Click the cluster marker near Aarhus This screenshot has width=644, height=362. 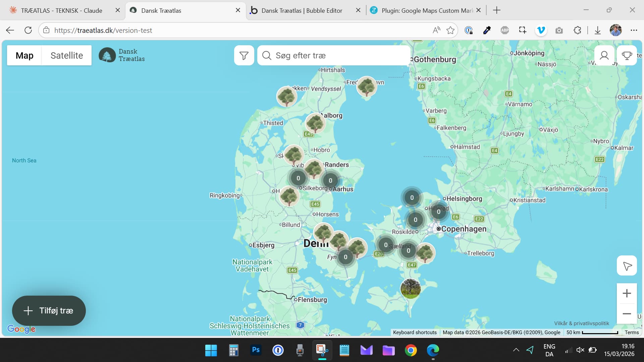330,180
